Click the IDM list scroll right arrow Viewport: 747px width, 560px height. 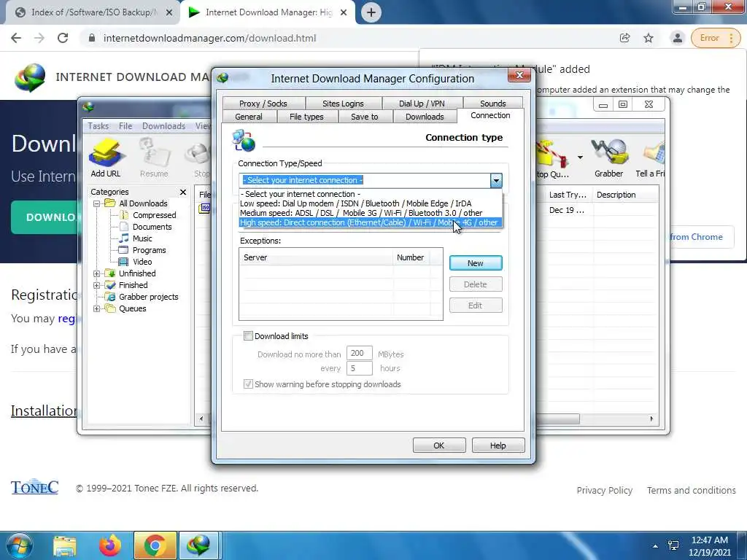tap(651, 419)
